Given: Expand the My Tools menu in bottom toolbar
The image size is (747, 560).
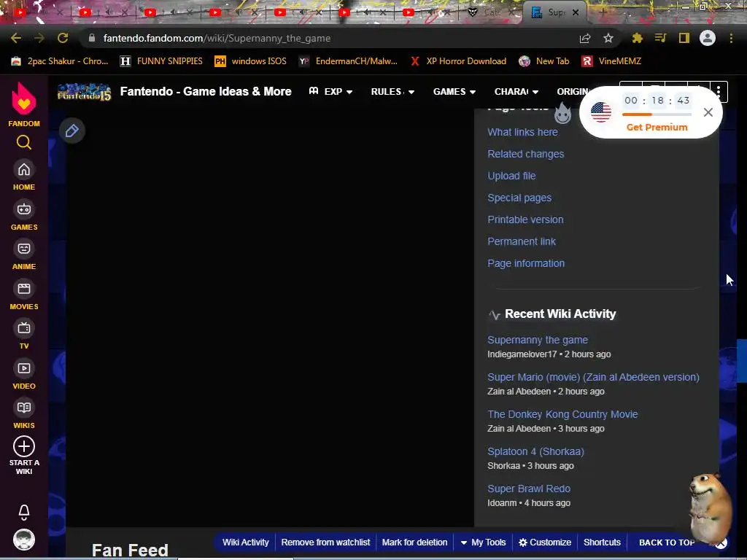Looking at the screenshot, I should point(483,542).
